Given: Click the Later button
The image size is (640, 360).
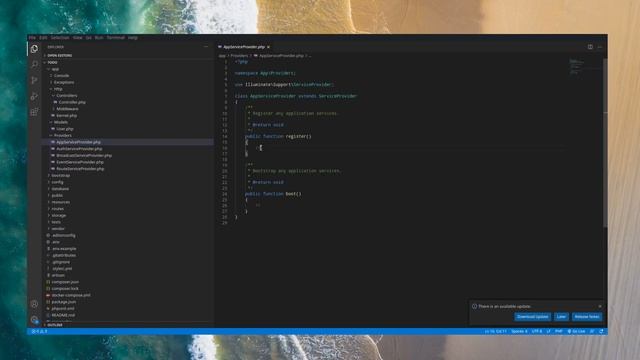Looking at the screenshot, I should click(x=561, y=317).
